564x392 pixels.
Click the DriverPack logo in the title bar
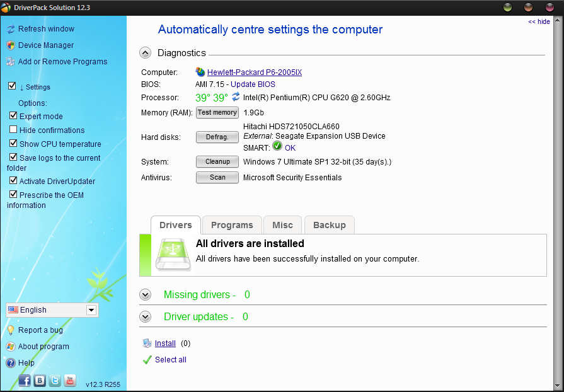pyautogui.click(x=6, y=8)
